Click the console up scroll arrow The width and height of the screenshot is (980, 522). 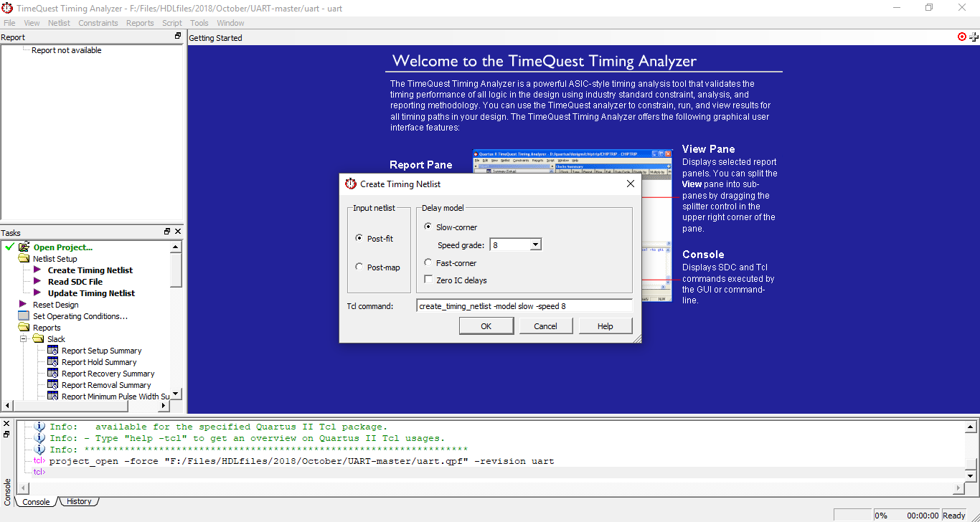pyautogui.click(x=971, y=427)
